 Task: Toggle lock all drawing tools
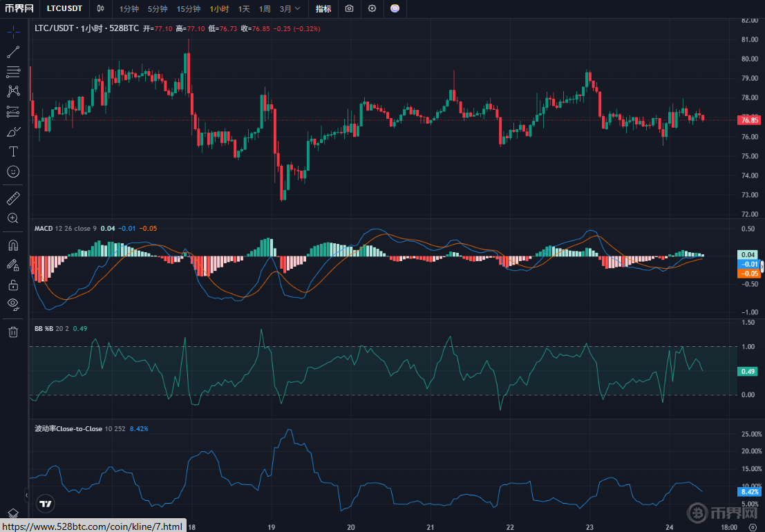click(13, 285)
